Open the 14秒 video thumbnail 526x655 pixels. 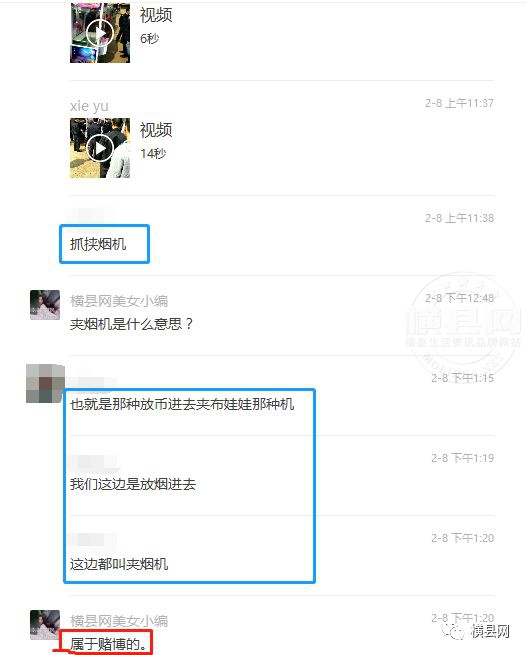(100, 148)
